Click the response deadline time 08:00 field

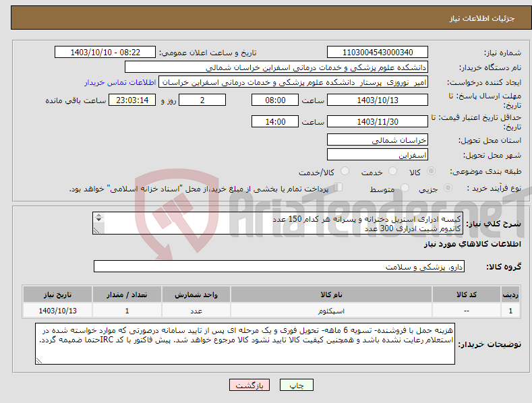tap(275, 100)
